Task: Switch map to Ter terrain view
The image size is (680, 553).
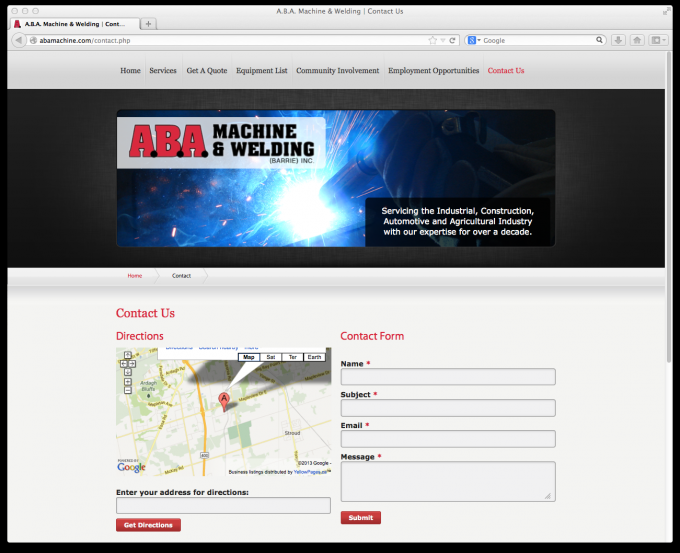Action: pos(292,357)
